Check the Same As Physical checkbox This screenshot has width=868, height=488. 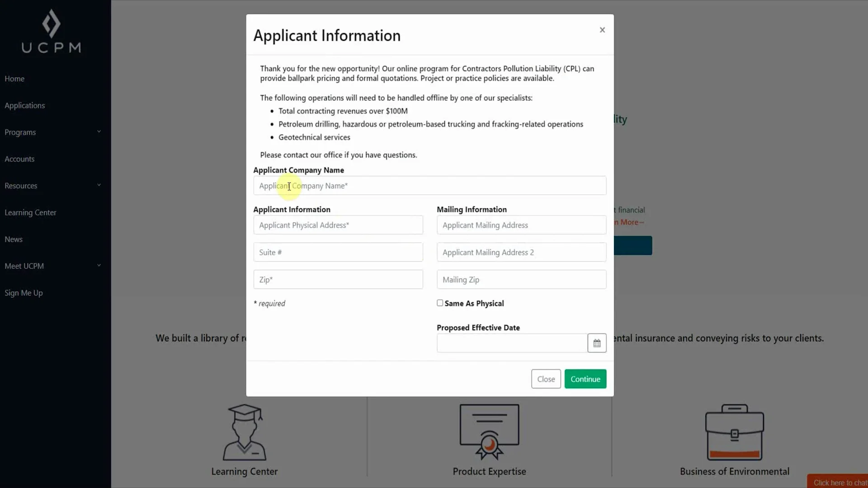(440, 303)
